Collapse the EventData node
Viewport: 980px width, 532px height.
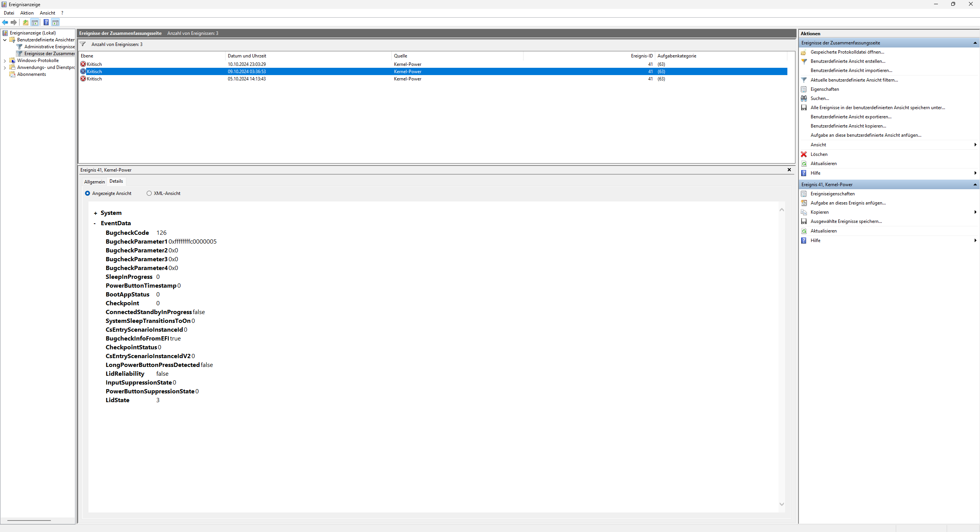[95, 223]
